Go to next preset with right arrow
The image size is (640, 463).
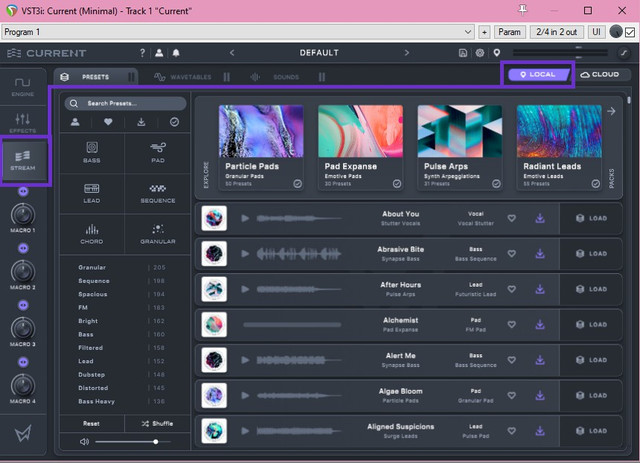tap(407, 53)
